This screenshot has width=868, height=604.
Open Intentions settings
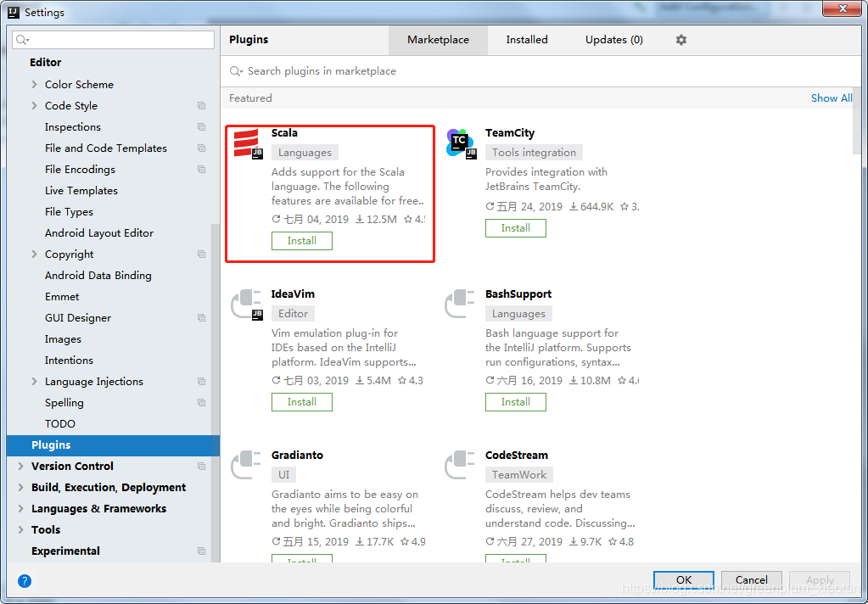point(70,361)
